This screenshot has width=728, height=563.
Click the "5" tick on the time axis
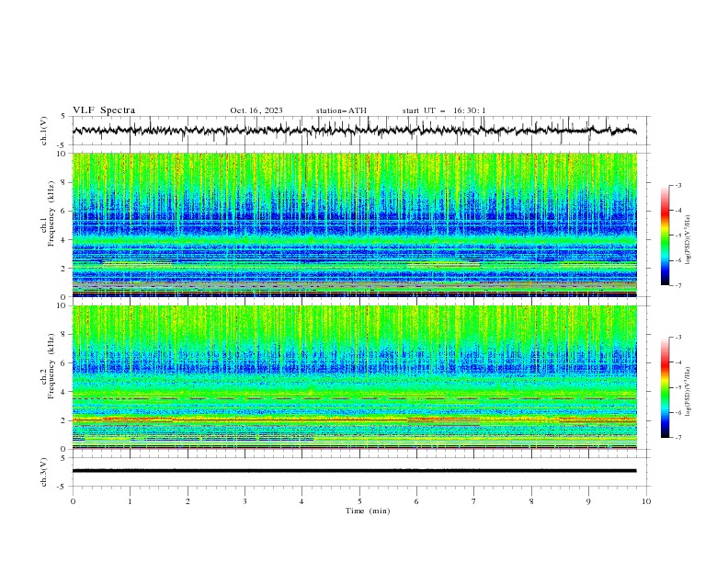(359, 501)
